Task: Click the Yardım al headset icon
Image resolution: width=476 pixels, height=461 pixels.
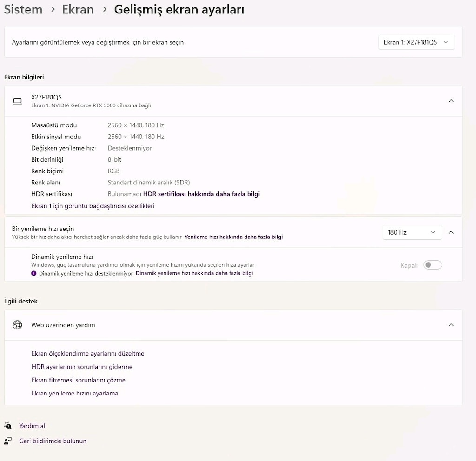Action: click(x=8, y=426)
